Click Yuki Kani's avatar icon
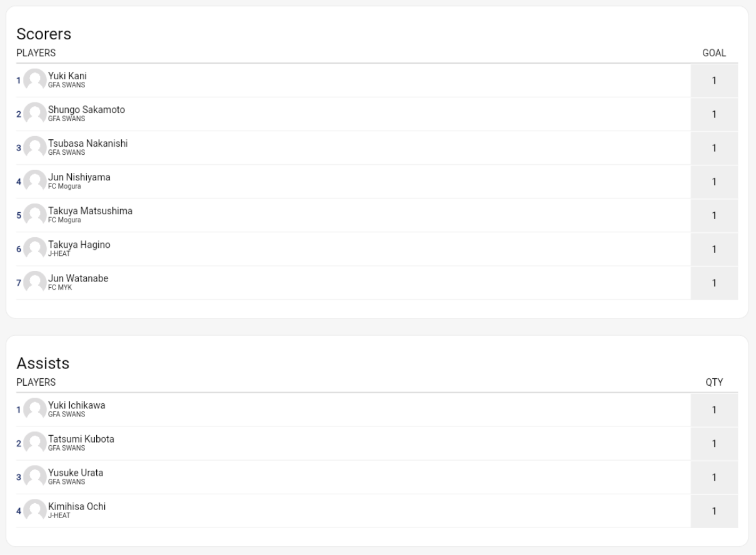The width and height of the screenshot is (756, 555). (35, 81)
